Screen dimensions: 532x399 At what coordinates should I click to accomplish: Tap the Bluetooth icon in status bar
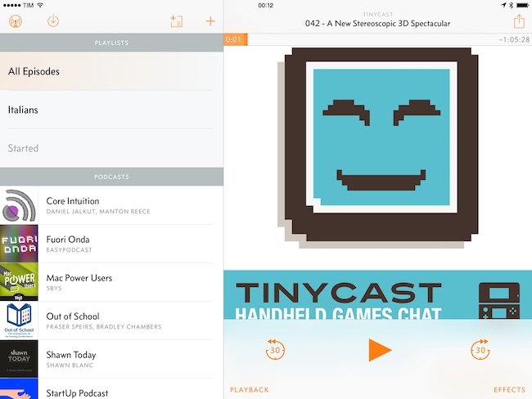coord(511,5)
